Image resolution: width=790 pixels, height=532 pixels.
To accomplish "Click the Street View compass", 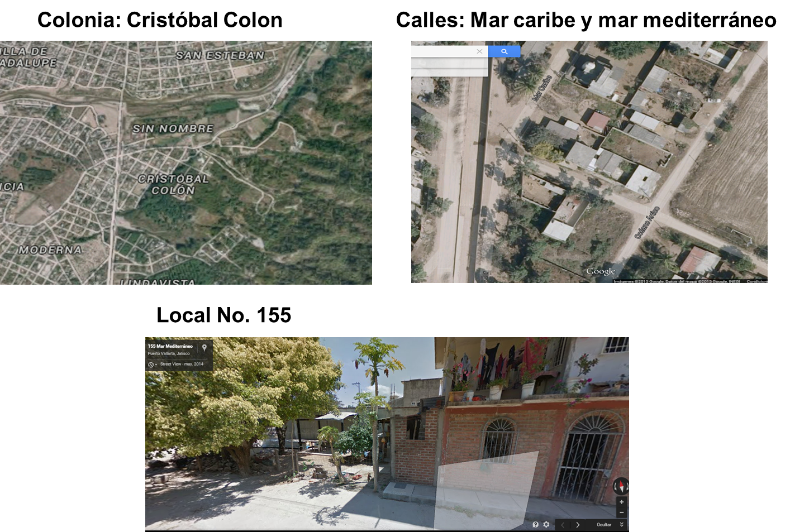I will point(621,486).
